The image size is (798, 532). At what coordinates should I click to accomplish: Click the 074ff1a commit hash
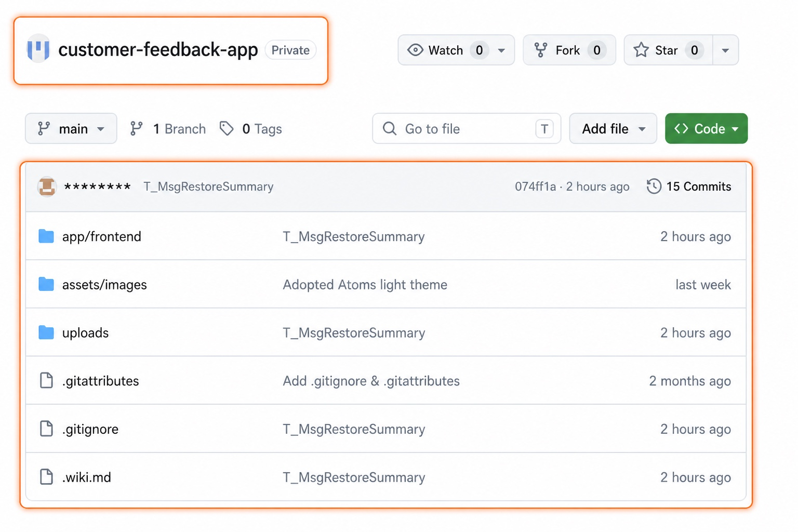[535, 187]
